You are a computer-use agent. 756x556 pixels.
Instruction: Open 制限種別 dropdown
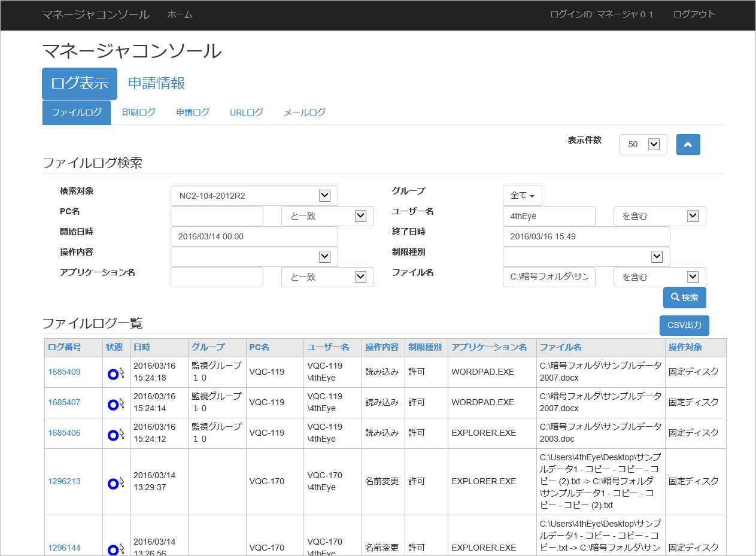click(x=587, y=257)
